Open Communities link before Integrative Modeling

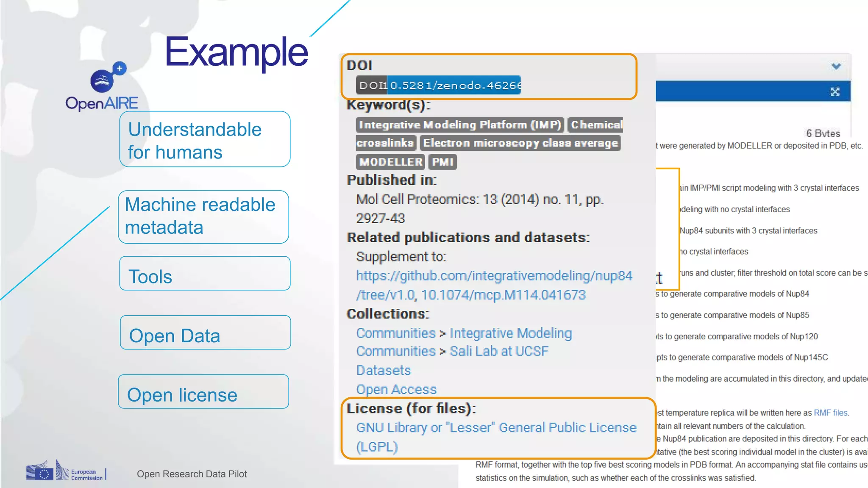click(396, 333)
